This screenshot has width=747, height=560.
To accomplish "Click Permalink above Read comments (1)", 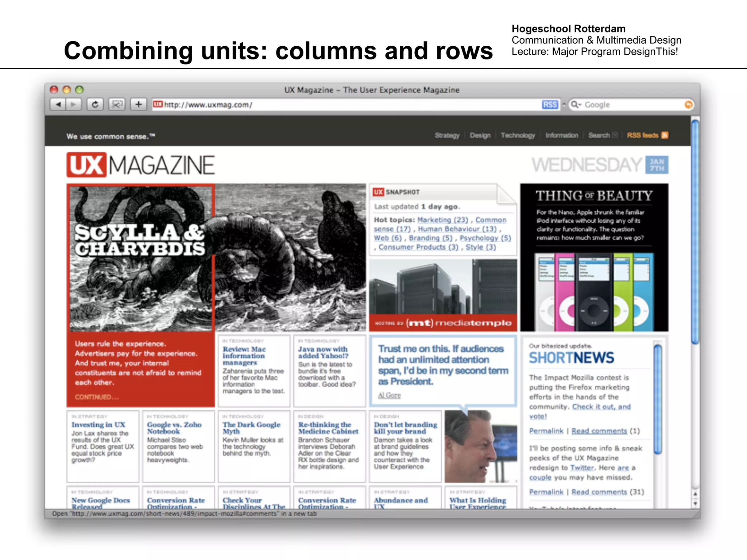I will 546,431.
